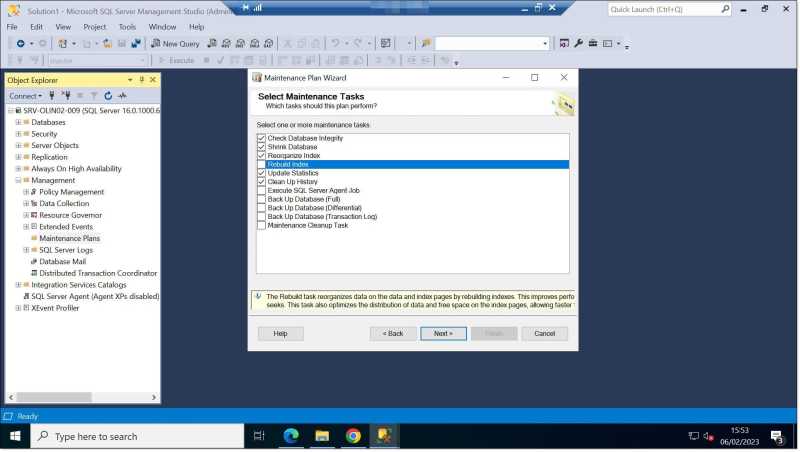Check Execute SQL Server Agent Job
Image resolution: width=800 pixels, height=452 pixels.
[x=261, y=190]
